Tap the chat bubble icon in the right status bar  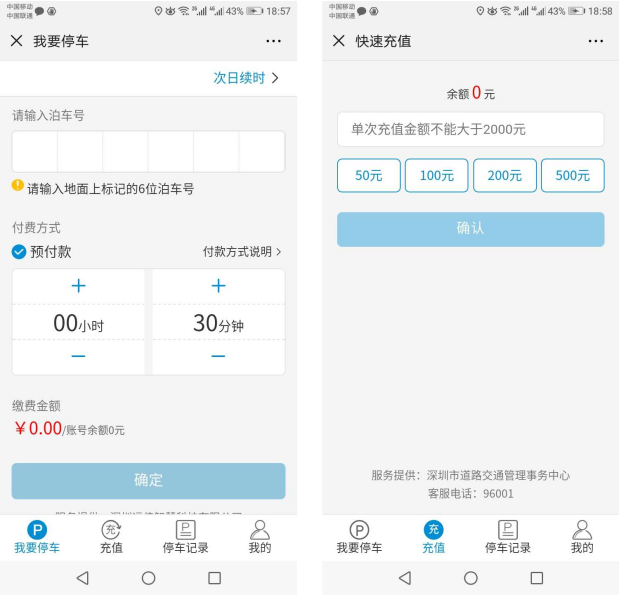[362, 11]
